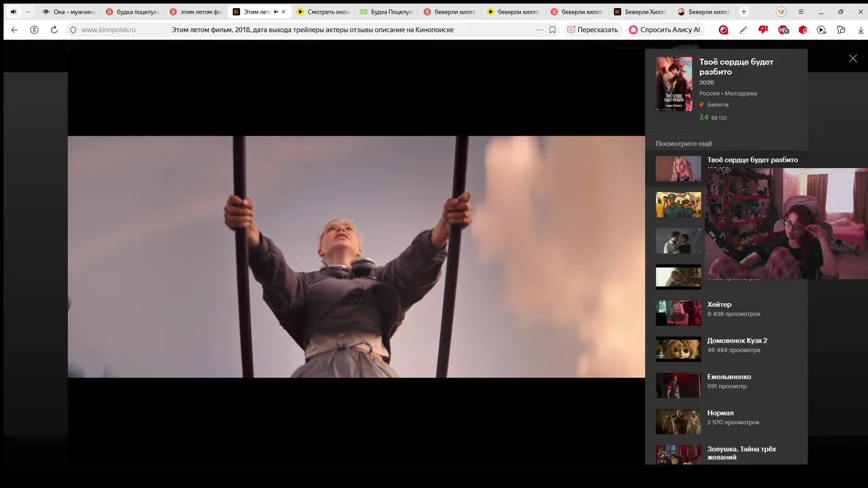Open the 'Нормал' trailer thumbnail
The width and height of the screenshot is (868, 488).
[678, 422]
